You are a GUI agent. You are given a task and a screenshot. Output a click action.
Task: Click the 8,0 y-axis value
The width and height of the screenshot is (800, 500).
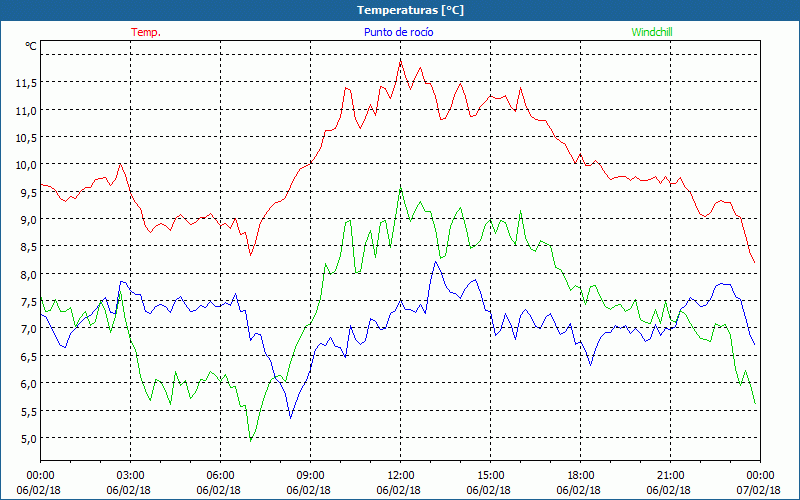click(28, 274)
